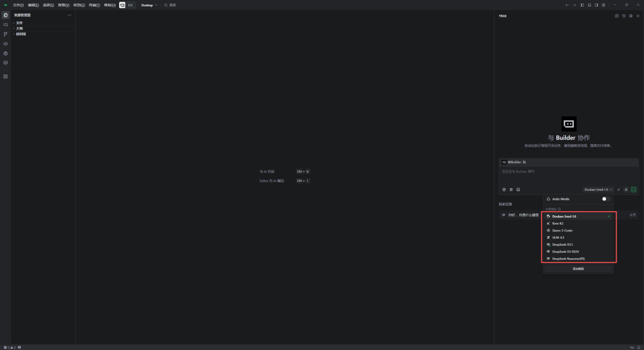
Task: Go forward with the right arrow in the title bar
Action: (574, 5)
